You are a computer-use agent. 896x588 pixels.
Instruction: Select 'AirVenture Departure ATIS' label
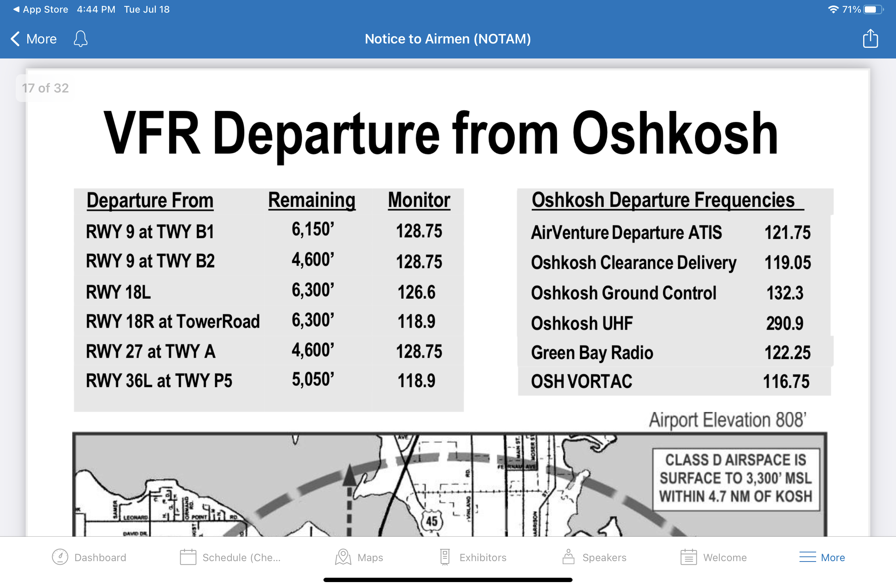click(627, 233)
